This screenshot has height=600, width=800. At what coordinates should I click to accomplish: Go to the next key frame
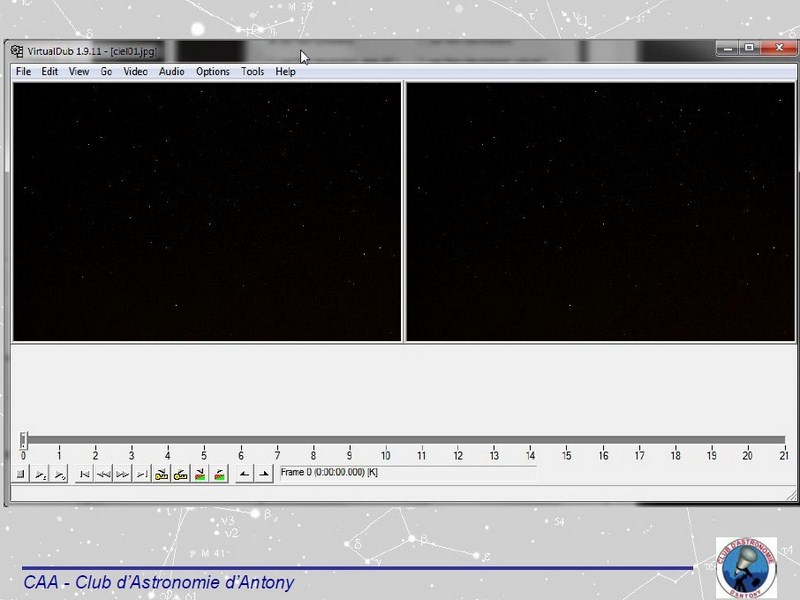[x=180, y=474]
